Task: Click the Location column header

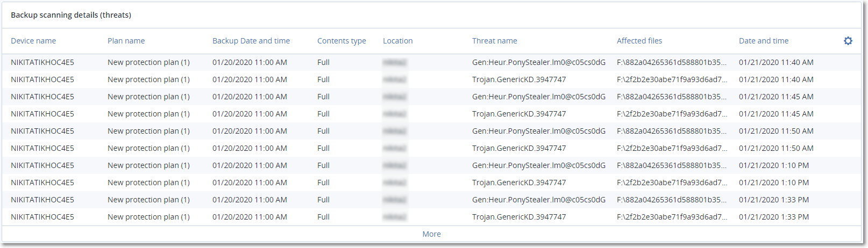Action: point(397,41)
